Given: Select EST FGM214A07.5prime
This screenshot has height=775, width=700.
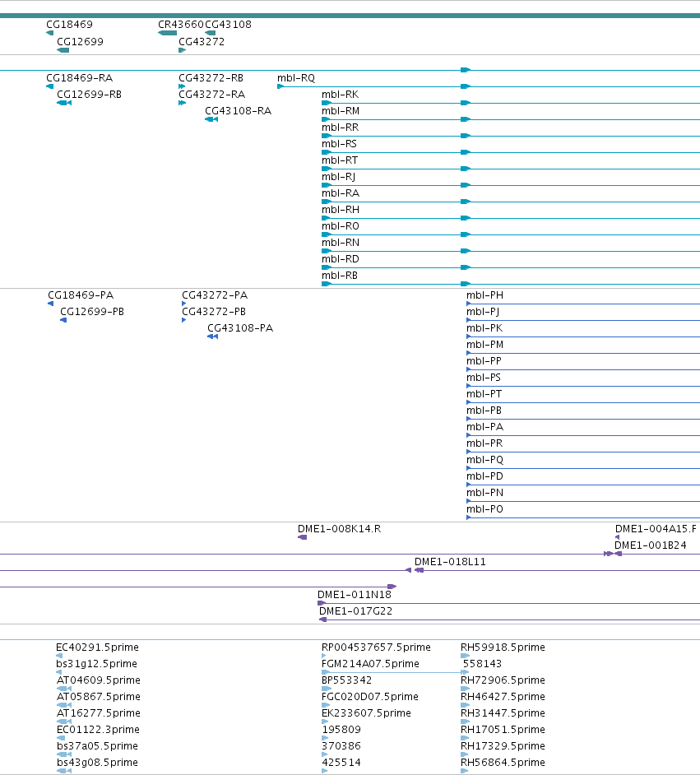Looking at the screenshot, I should [x=370, y=664].
